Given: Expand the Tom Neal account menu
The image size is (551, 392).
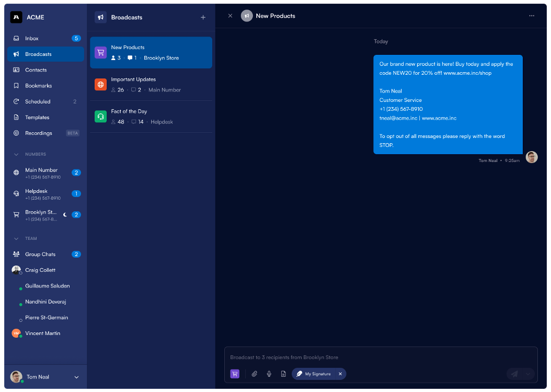Looking at the screenshot, I should pyautogui.click(x=77, y=377).
